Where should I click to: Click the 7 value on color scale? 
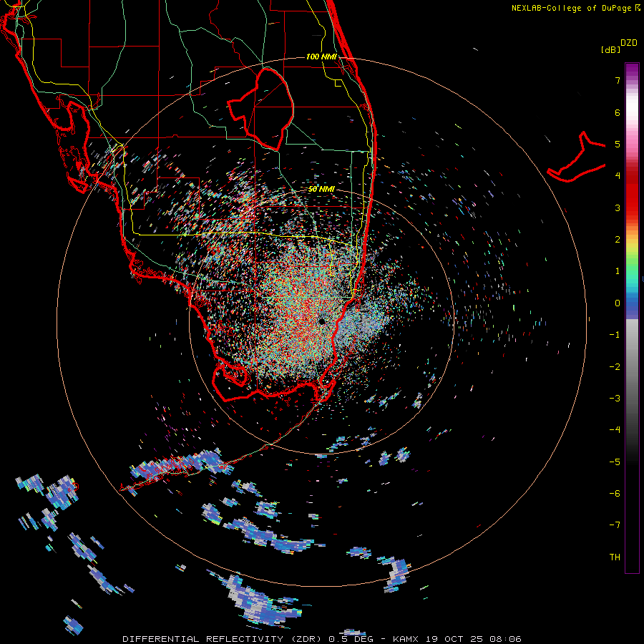[618, 80]
